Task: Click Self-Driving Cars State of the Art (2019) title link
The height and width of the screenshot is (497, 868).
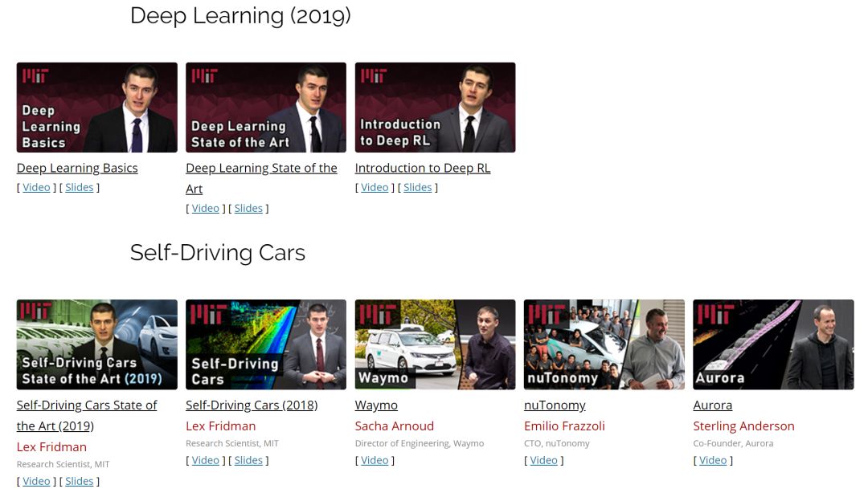Action: point(87,416)
